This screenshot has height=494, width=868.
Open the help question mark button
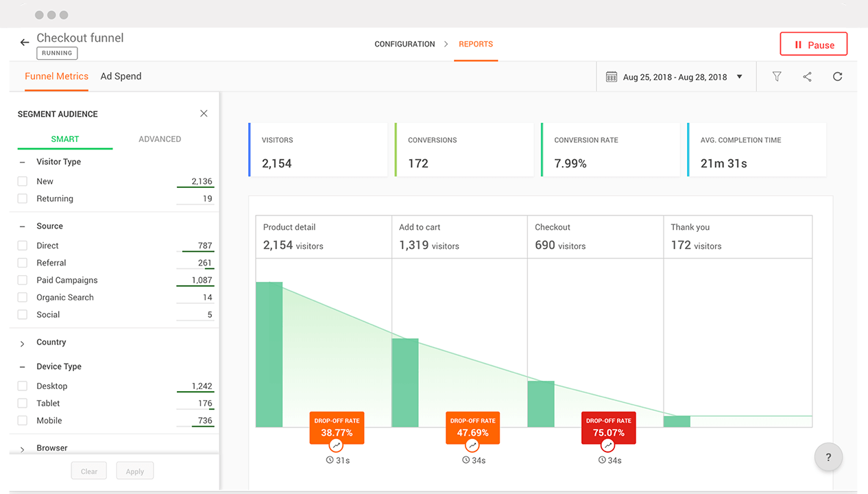828,457
